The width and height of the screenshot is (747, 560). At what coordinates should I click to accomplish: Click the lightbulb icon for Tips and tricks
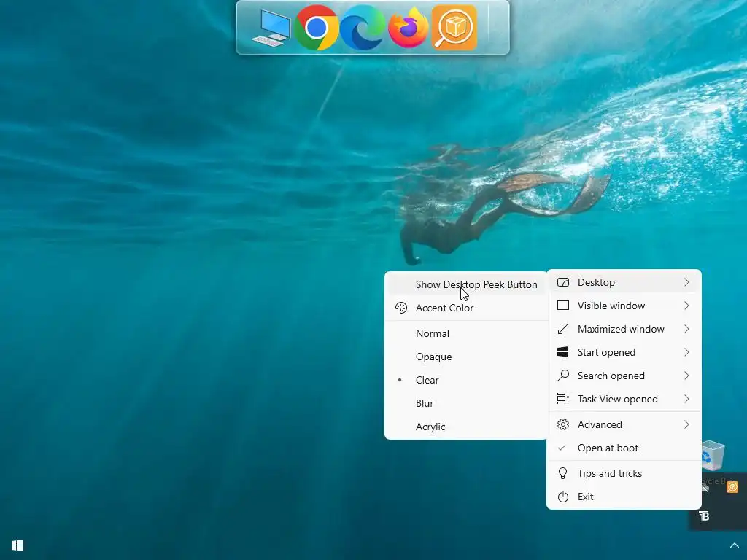click(x=563, y=473)
